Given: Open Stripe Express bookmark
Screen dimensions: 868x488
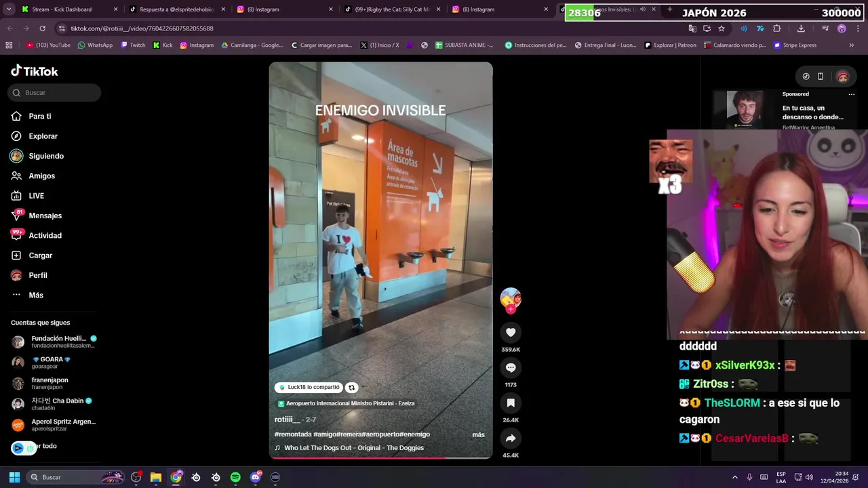Looking at the screenshot, I should pyautogui.click(x=795, y=45).
